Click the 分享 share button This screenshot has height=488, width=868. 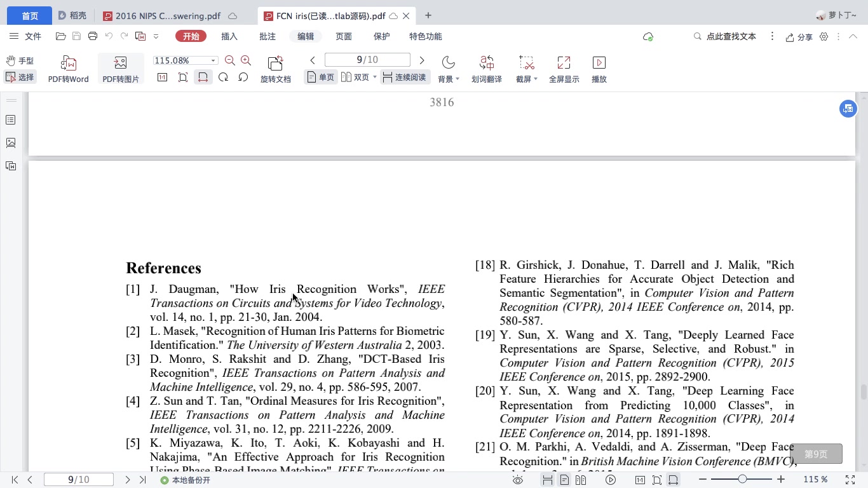pos(799,37)
